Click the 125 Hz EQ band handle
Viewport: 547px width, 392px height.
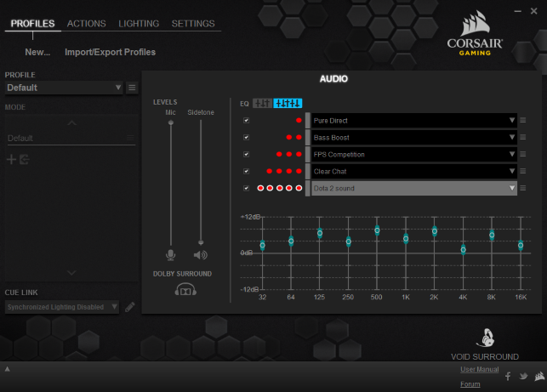320,233
